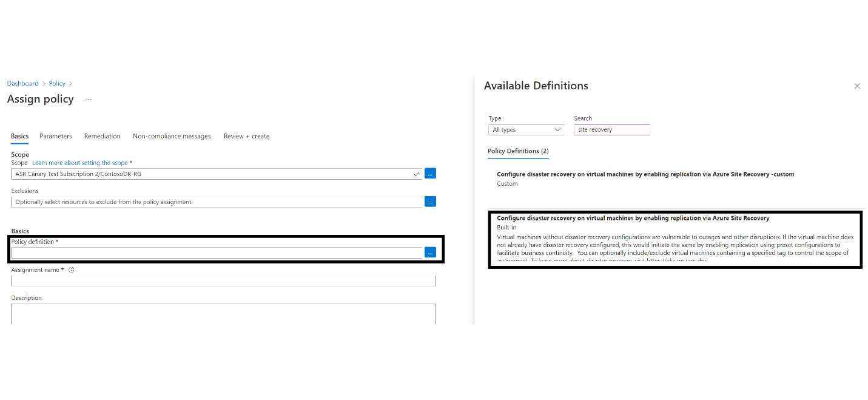Open the exclusions picker ellipsis button
This screenshot has height=400, width=868.
point(430,202)
